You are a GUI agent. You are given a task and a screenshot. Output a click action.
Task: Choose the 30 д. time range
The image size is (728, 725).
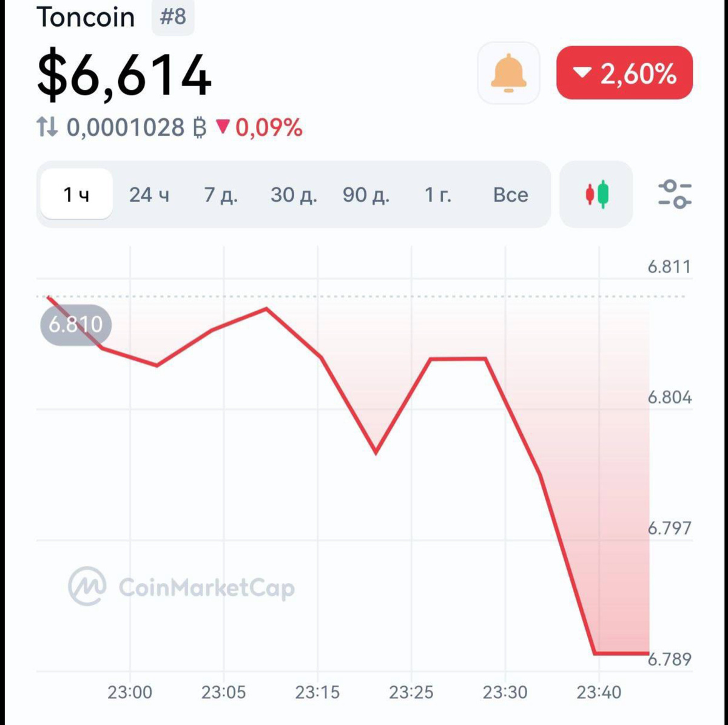294,195
